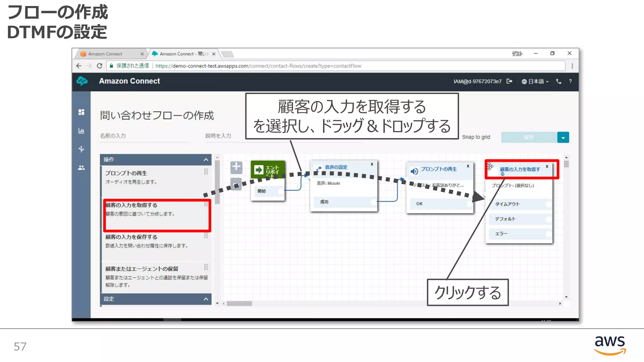Click the Amazon Connect cloud logo
The height and width of the screenshot is (362, 644).
pos(82,81)
